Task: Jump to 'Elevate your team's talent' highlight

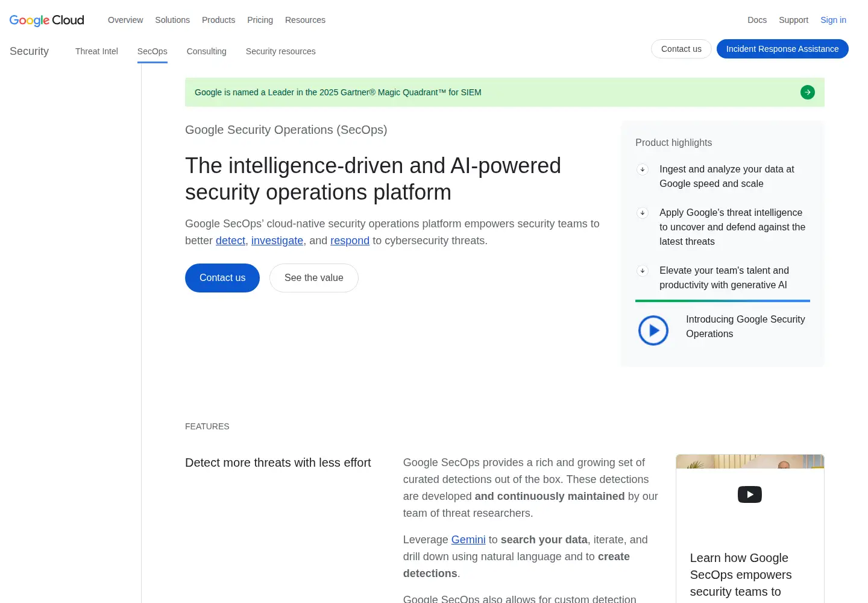Action: (724, 278)
